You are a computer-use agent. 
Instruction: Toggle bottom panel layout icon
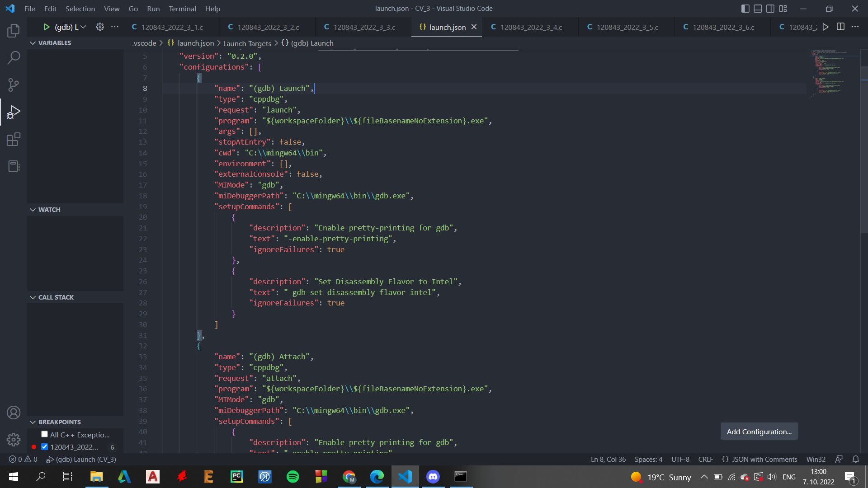tap(758, 9)
